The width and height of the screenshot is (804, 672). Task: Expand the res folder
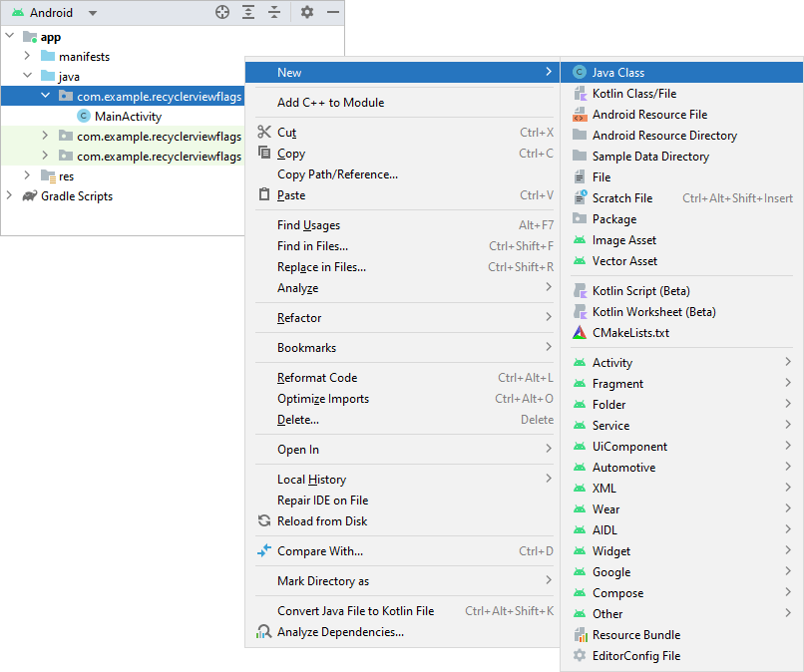(27, 175)
